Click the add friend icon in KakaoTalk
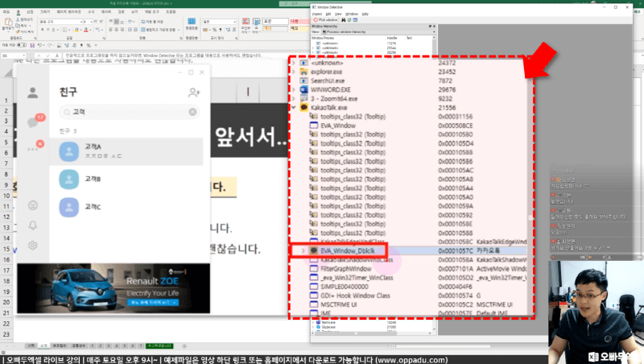Screen dimensions: 644x364 click(194, 93)
